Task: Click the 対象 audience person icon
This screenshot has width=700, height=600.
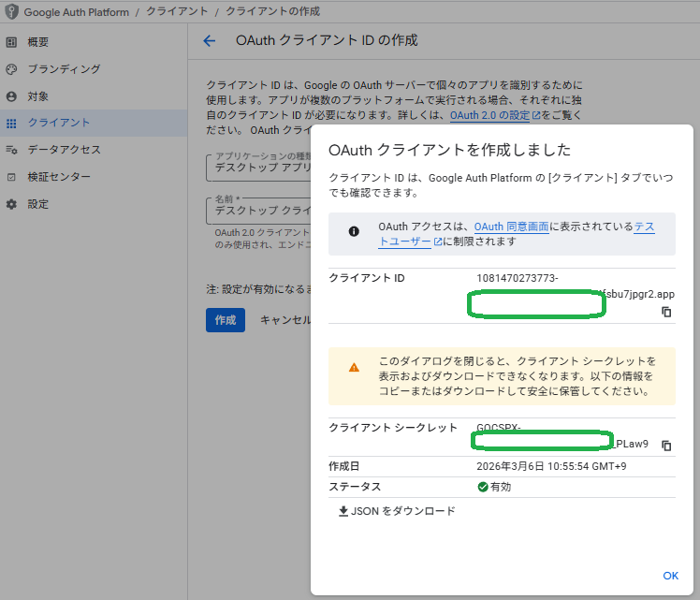Action: coord(11,96)
